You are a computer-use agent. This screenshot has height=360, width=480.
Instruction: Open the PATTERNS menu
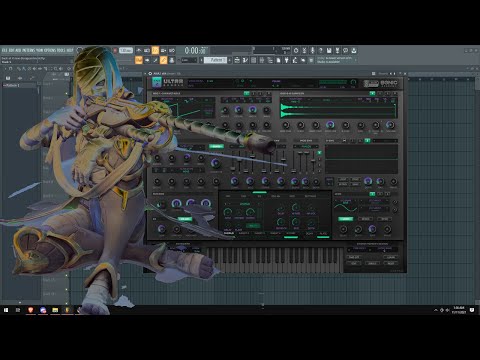(x=28, y=50)
